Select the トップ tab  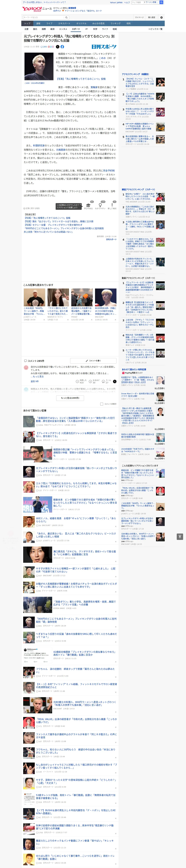click(27, 24)
